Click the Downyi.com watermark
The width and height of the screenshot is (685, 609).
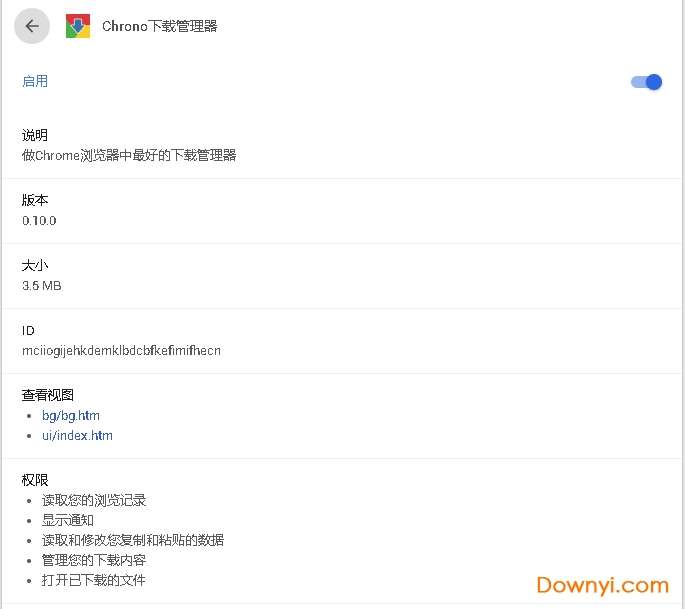602,585
